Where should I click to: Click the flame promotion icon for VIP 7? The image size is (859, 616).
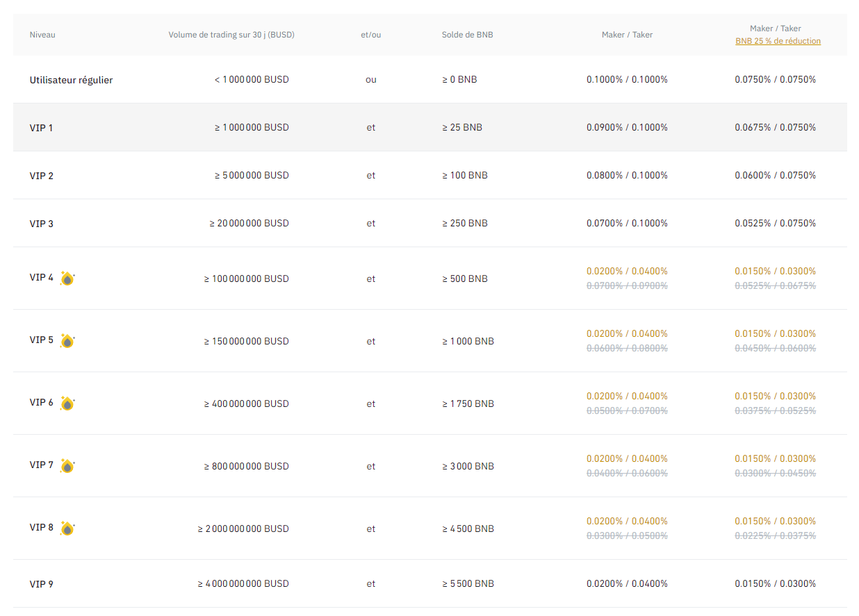tap(67, 465)
